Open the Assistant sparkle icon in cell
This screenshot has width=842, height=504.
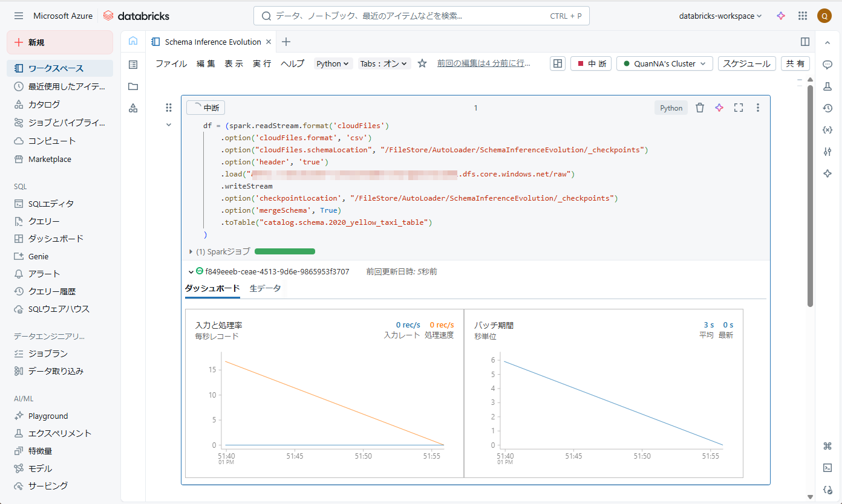coord(719,108)
